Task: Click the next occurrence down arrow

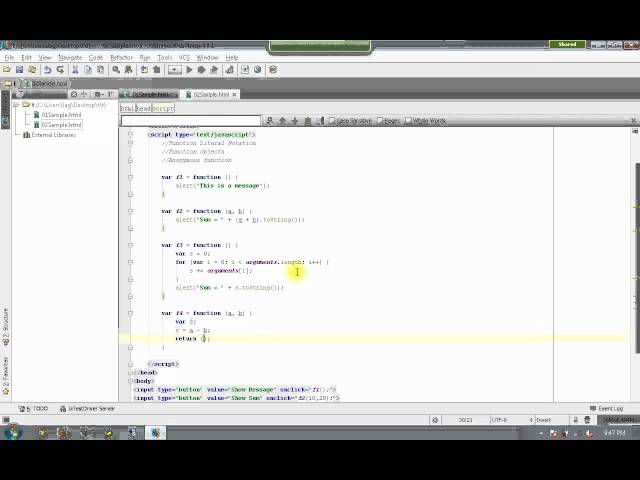Action: pyautogui.click(x=295, y=120)
